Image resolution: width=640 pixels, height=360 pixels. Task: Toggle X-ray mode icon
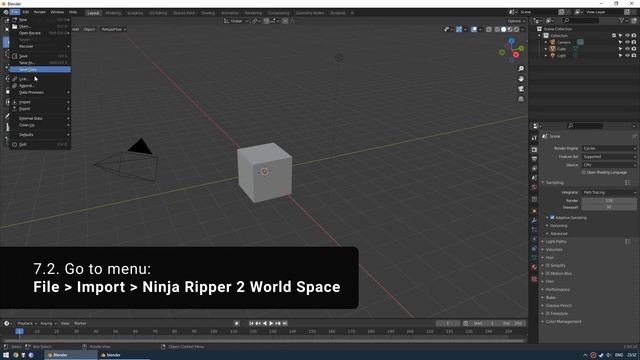[x=489, y=29]
